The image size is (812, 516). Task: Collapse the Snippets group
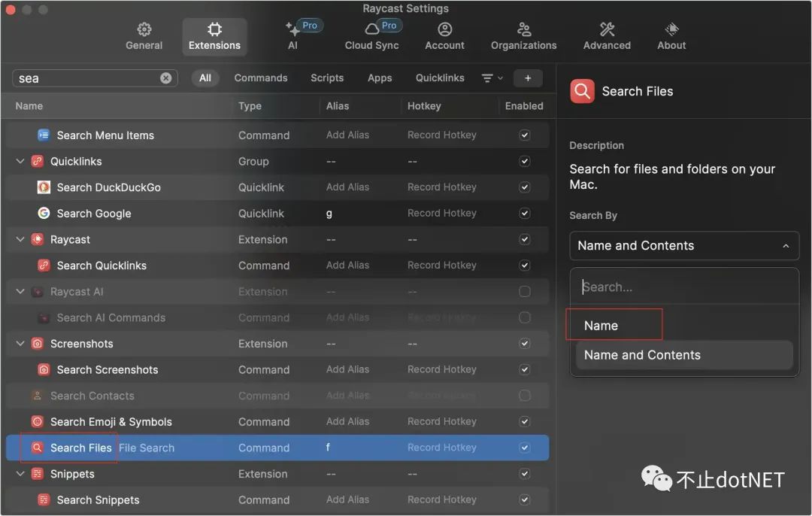[x=20, y=474]
